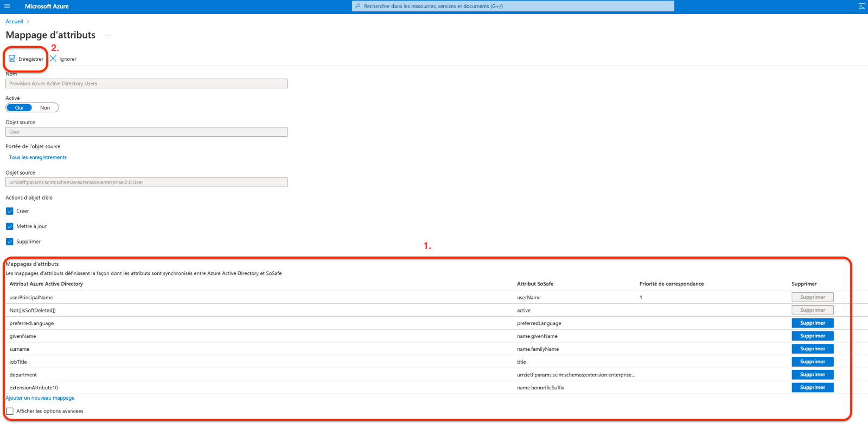The height and width of the screenshot is (423, 868).
Task: Open the hamburger portal menu
Action: click(x=7, y=7)
